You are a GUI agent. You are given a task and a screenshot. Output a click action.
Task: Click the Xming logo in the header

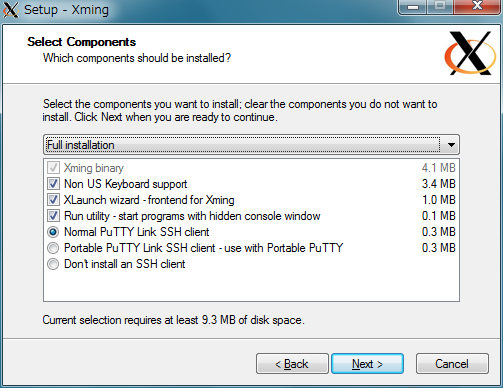pos(470,53)
